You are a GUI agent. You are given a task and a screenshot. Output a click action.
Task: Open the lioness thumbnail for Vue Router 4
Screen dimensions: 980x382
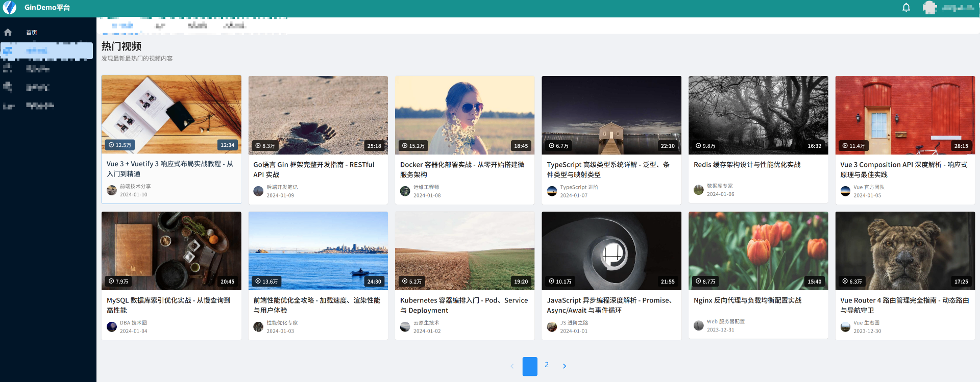[x=904, y=250]
